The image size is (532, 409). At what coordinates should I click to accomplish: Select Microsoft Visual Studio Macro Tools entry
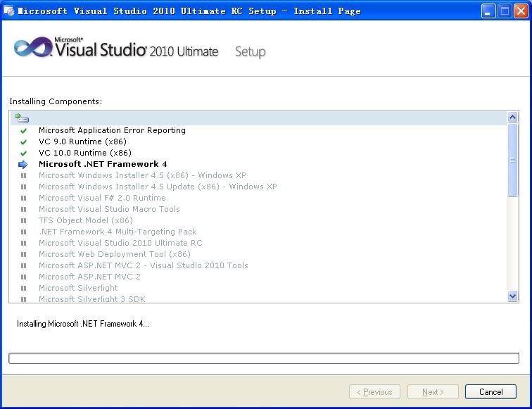[x=109, y=209]
